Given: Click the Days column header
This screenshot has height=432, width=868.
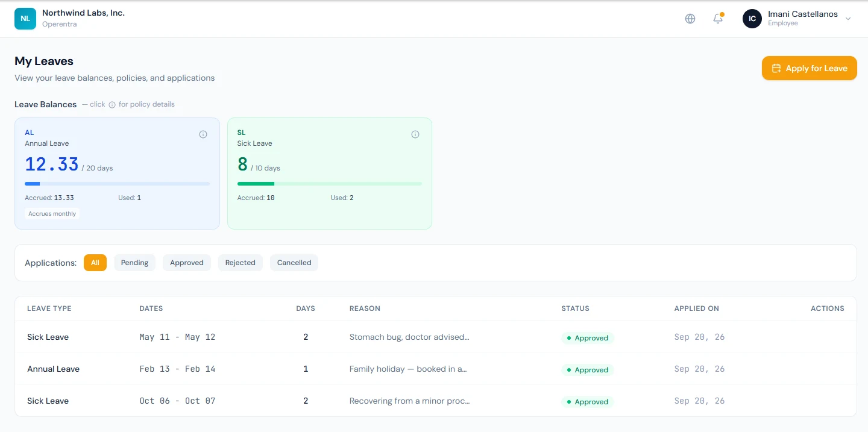Looking at the screenshot, I should [306, 308].
